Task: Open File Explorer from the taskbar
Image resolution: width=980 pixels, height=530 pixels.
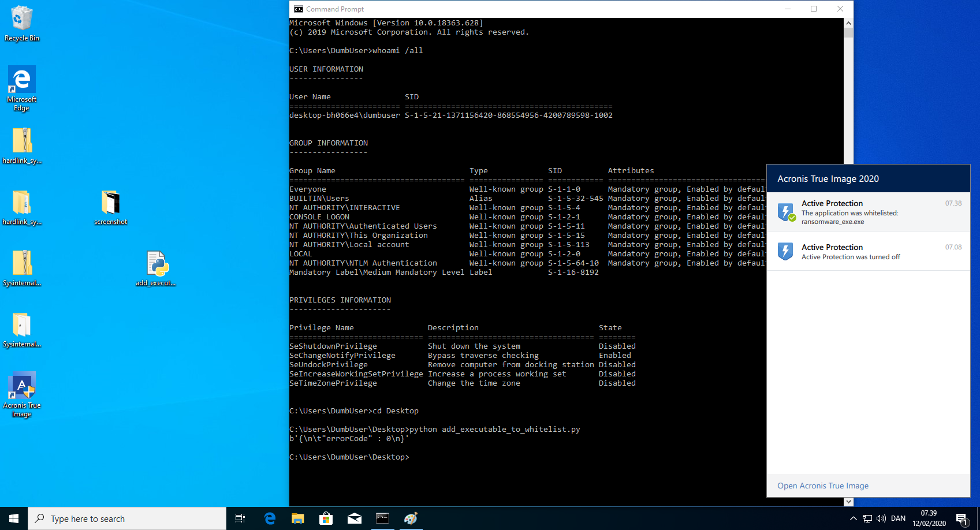Action: [x=297, y=518]
